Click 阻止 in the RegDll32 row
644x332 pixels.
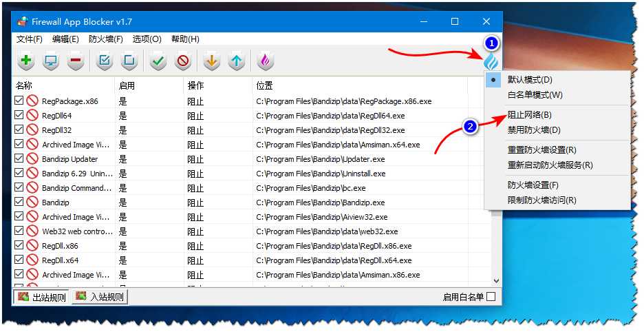(195, 130)
